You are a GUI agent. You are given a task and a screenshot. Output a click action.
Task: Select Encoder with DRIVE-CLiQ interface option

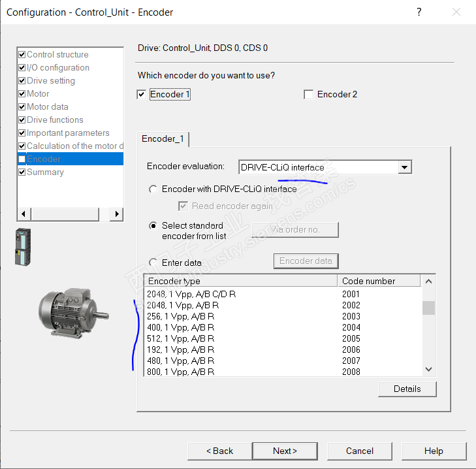[x=153, y=189]
